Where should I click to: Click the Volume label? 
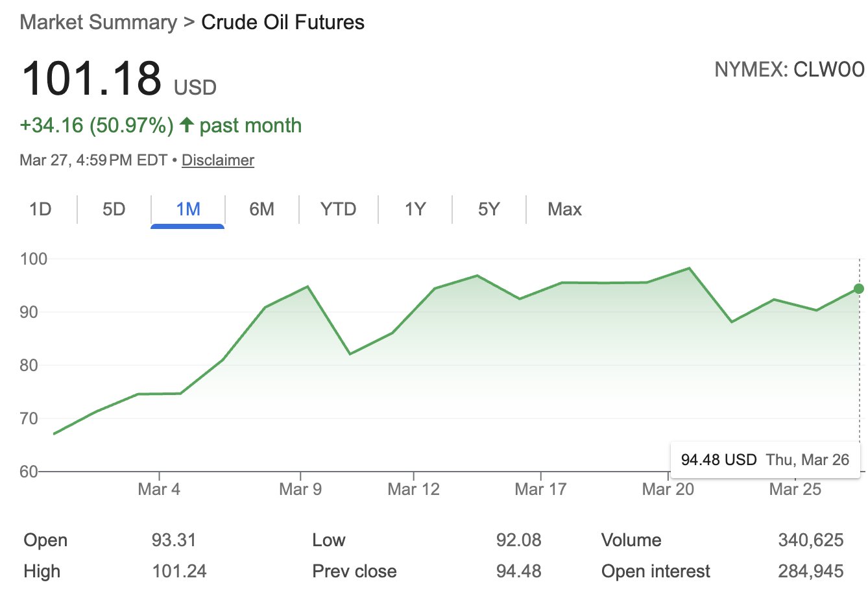click(x=631, y=540)
